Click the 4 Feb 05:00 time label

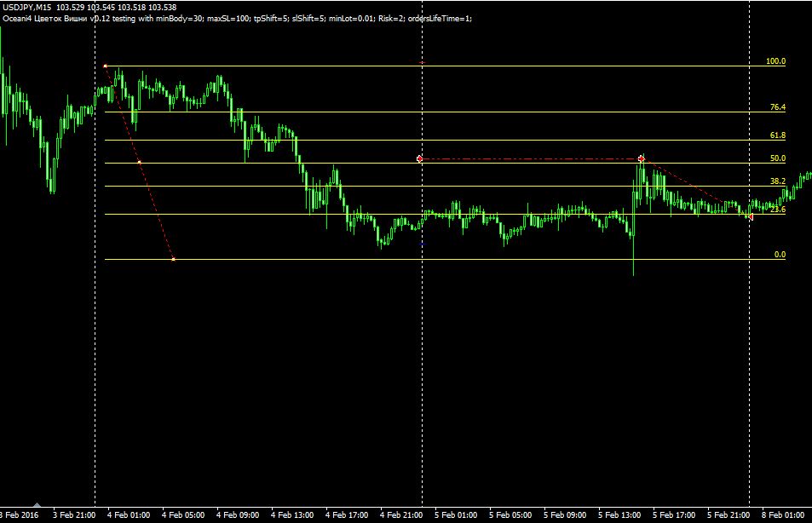(183, 515)
